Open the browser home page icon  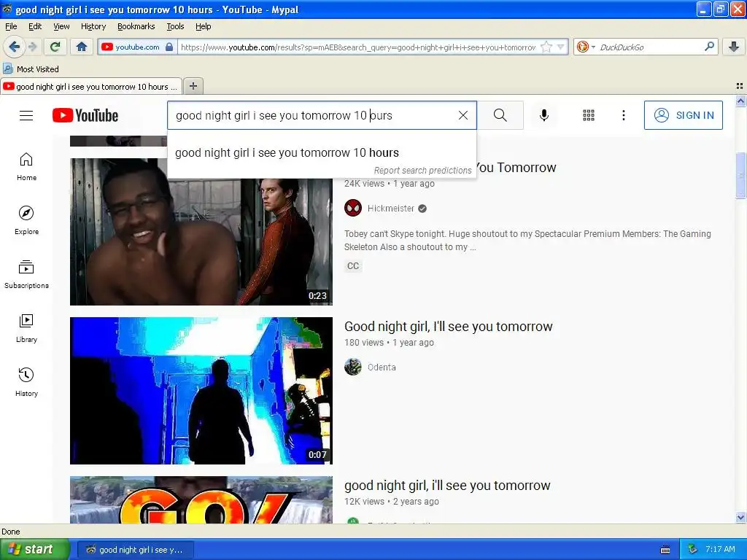(x=82, y=47)
